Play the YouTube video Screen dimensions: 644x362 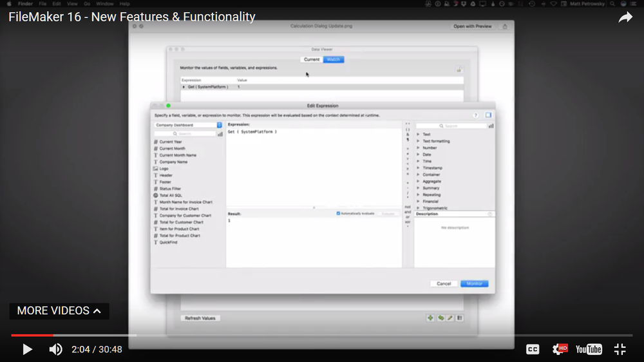[27, 349]
